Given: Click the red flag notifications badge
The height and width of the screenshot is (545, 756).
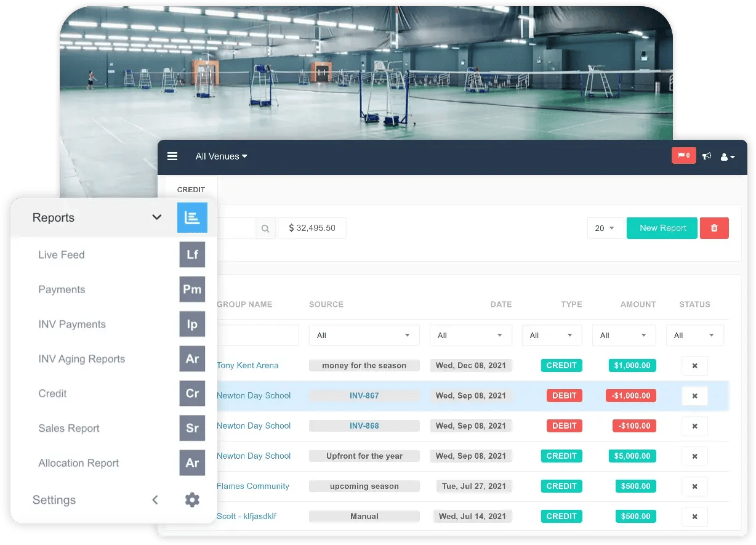Looking at the screenshot, I should click(683, 156).
